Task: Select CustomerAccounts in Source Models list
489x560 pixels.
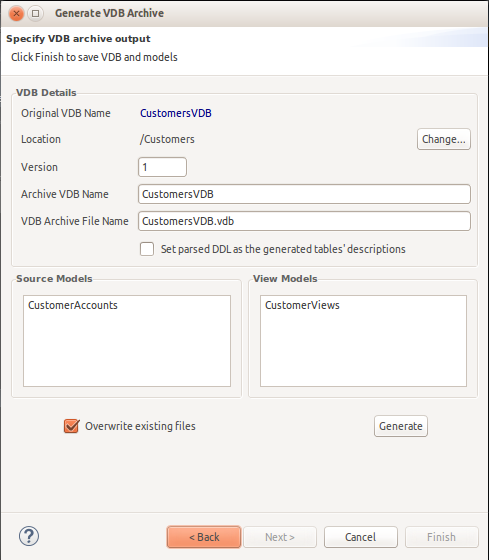Action: pyautogui.click(x=73, y=305)
